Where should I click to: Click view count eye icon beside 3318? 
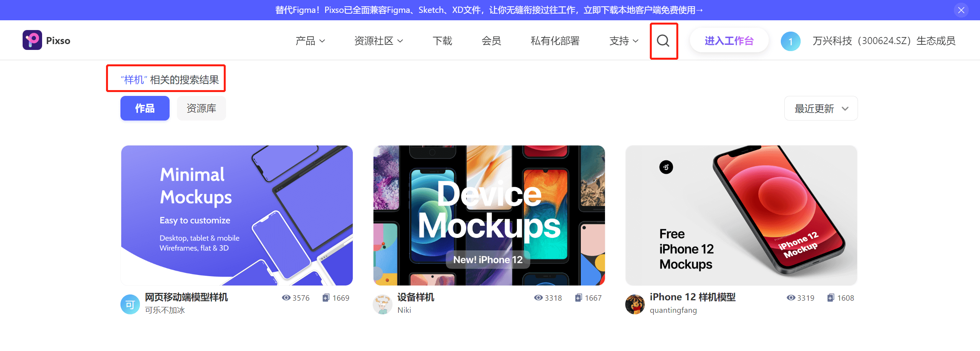[x=538, y=298]
